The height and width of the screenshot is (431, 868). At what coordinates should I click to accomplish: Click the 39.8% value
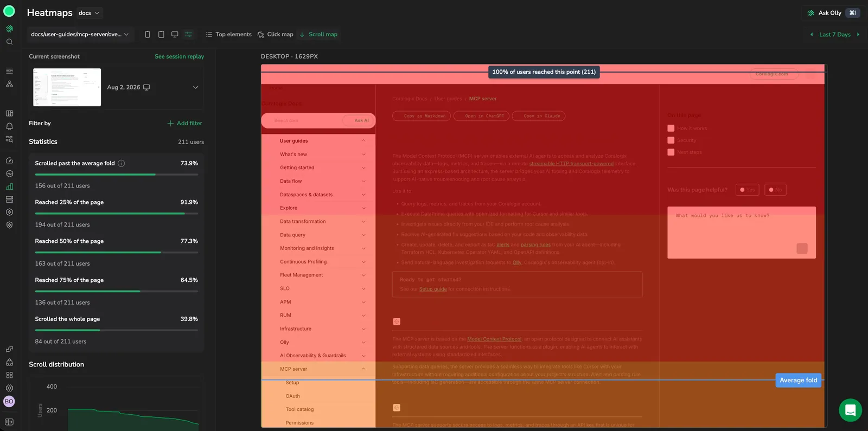(189, 319)
